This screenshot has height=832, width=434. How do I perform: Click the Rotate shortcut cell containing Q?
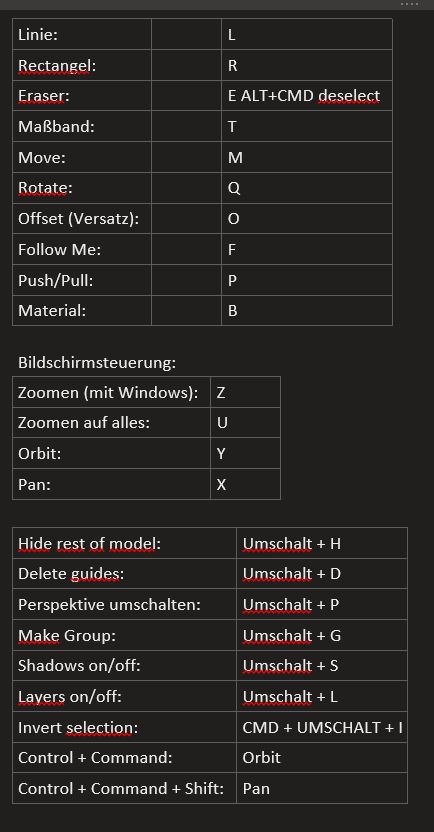pos(307,188)
